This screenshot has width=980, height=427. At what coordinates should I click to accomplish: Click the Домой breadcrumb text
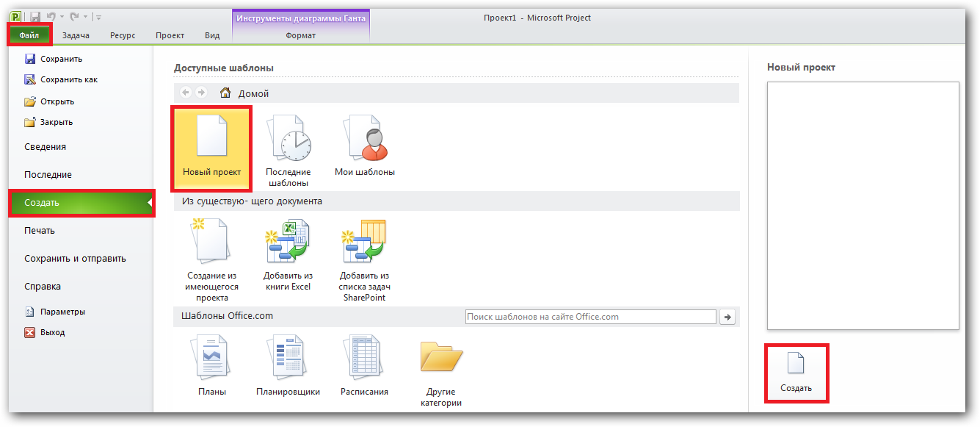[253, 93]
